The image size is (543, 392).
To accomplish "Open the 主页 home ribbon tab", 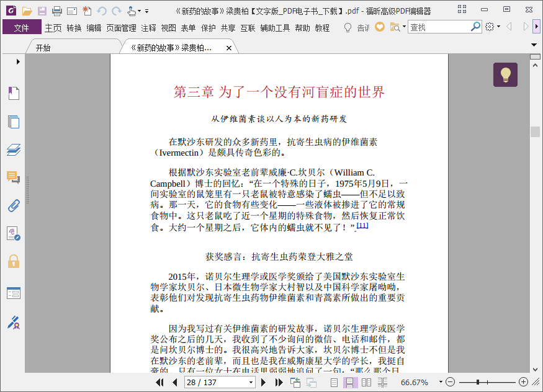I will [x=53, y=28].
